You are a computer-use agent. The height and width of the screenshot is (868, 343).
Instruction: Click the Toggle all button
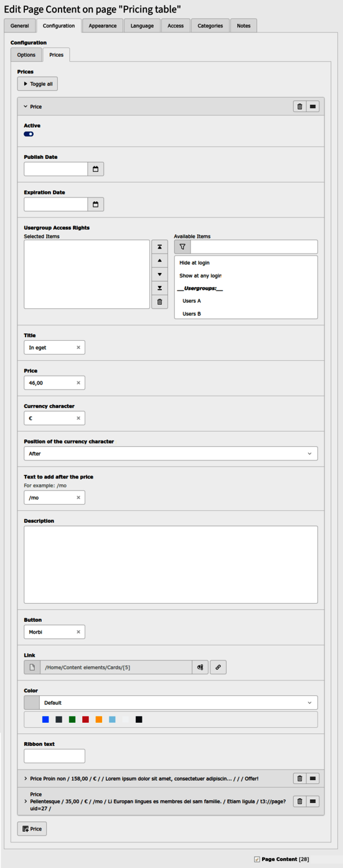tap(37, 84)
